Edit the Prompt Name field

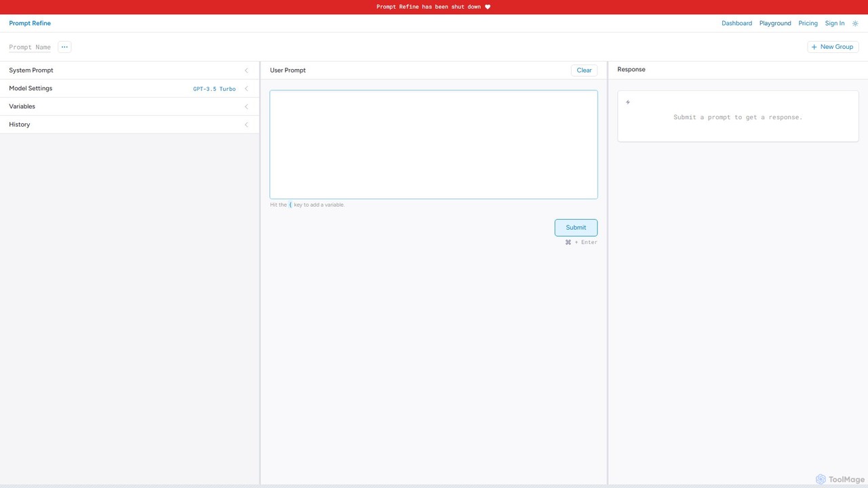[x=30, y=47]
